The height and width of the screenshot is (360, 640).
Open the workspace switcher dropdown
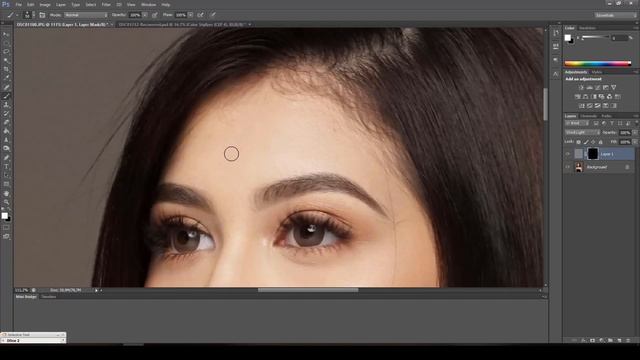coord(615,15)
